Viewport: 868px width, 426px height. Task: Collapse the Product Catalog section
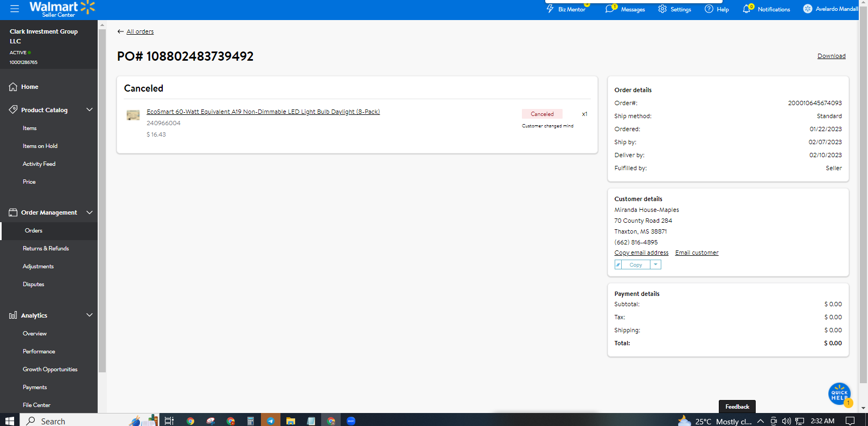[90, 109]
